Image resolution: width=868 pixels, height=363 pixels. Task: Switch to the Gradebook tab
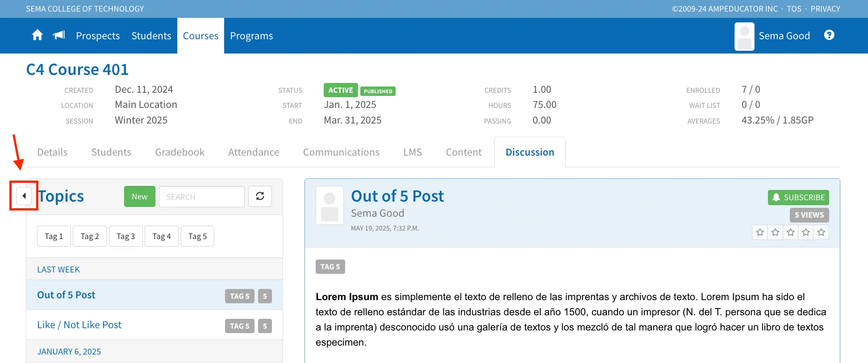point(180,152)
